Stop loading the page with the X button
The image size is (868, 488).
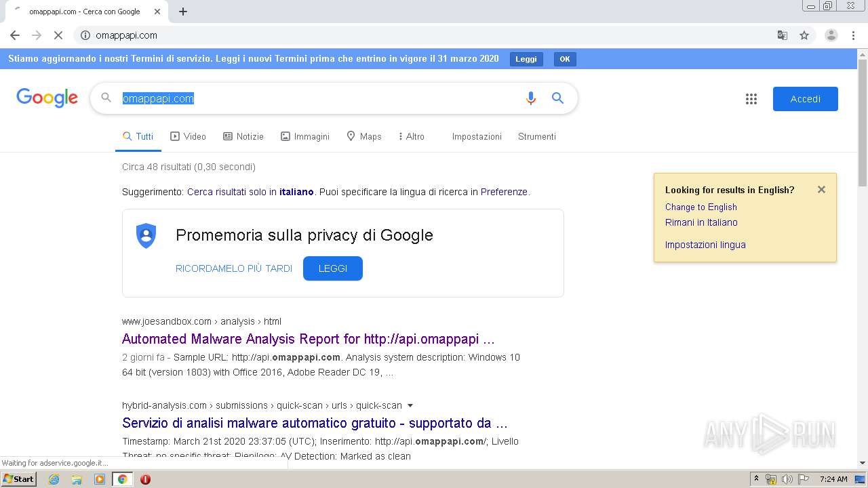point(58,35)
